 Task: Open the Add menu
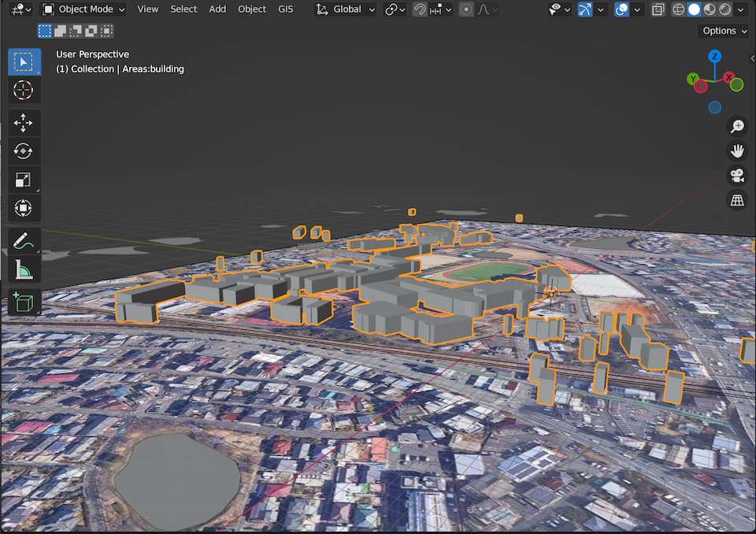217,9
